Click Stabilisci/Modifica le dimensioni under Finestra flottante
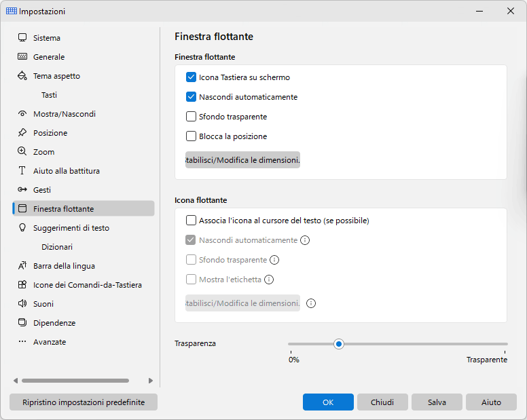 pos(242,160)
